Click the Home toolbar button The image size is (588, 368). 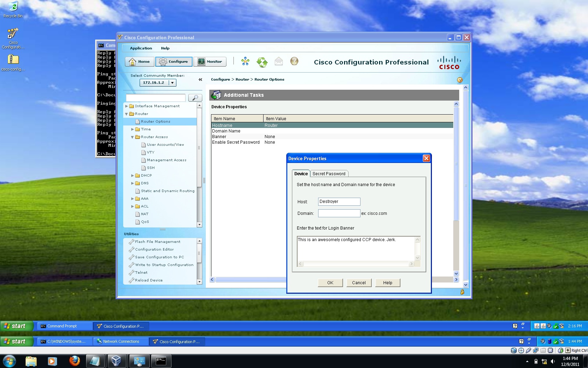pos(139,62)
